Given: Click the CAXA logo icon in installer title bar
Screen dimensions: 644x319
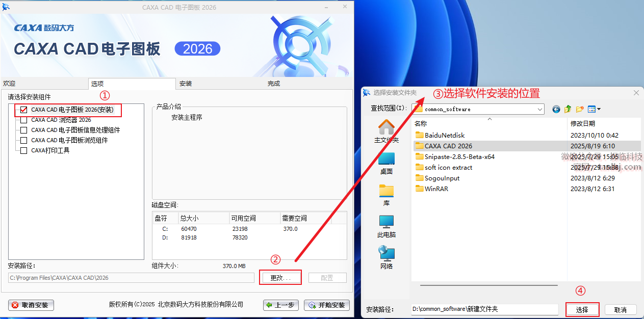Looking at the screenshot, I should coord(6,7).
